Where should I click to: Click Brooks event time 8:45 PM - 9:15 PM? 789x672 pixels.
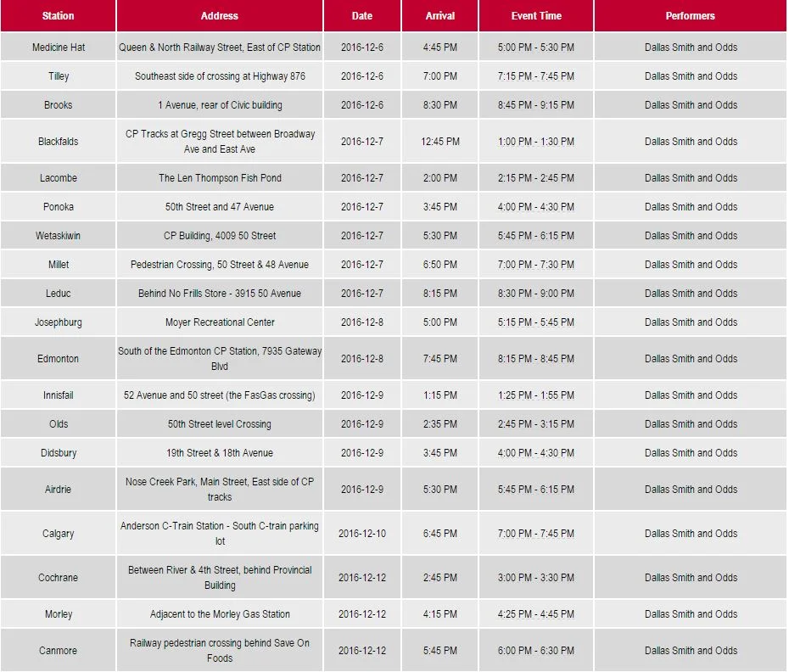pyautogui.click(x=536, y=104)
